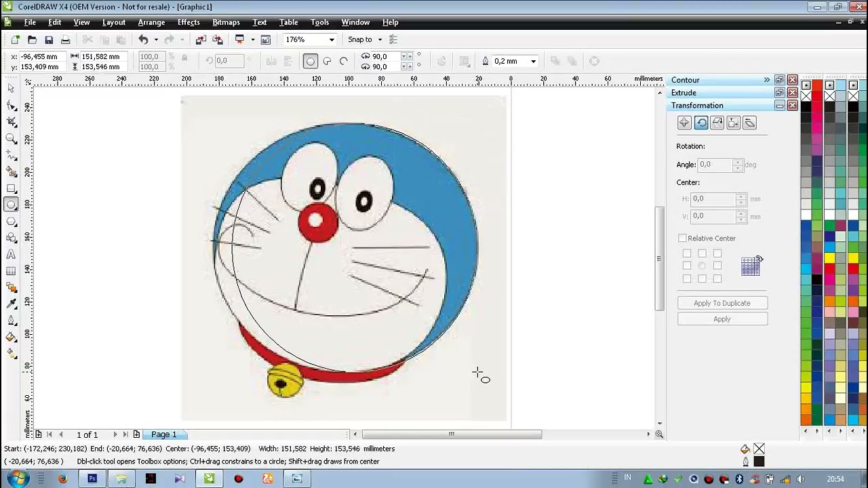Click the Windows Start button

(x=16, y=479)
